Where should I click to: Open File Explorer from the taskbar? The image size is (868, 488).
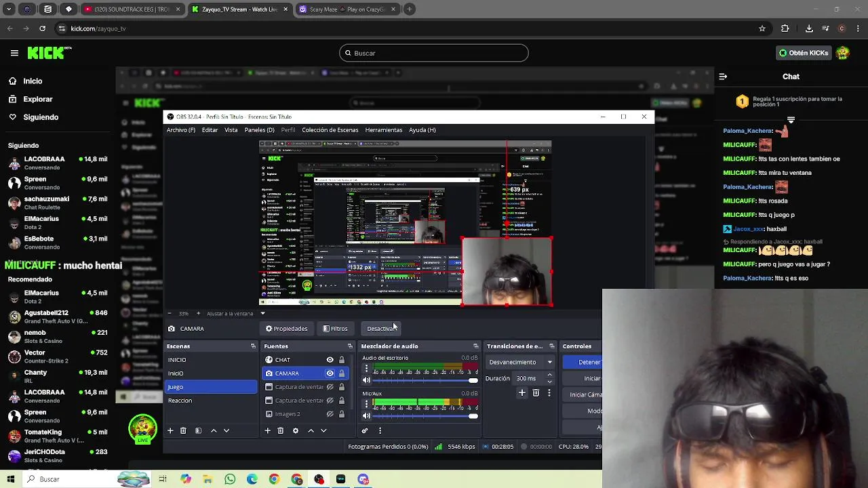pyautogui.click(x=208, y=479)
